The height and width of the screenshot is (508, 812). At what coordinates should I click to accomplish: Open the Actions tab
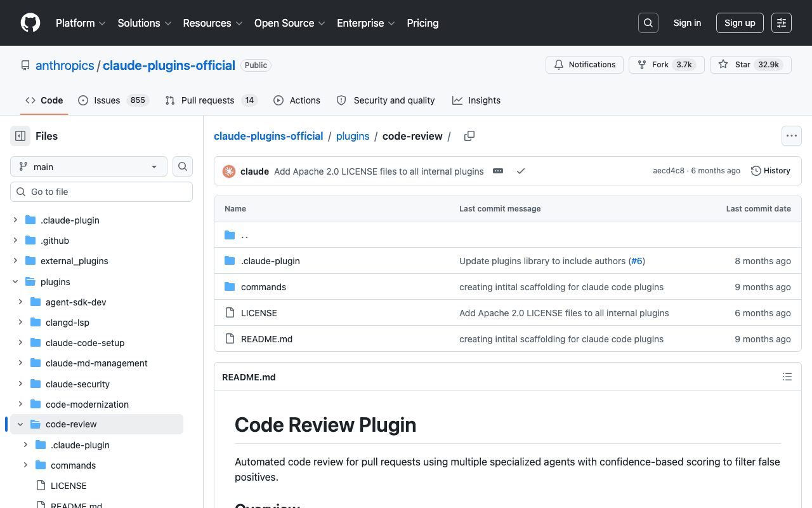(297, 100)
